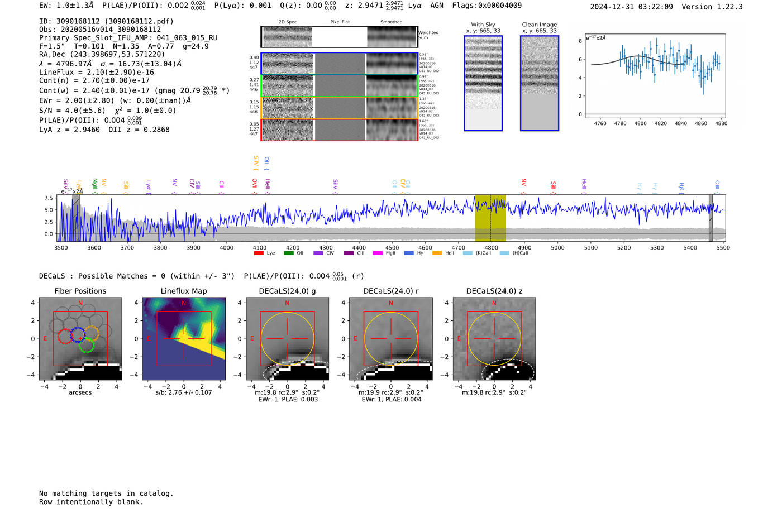The image size is (782, 532).
Task: Click the (H)CaII legend swatch
Action: click(504, 253)
